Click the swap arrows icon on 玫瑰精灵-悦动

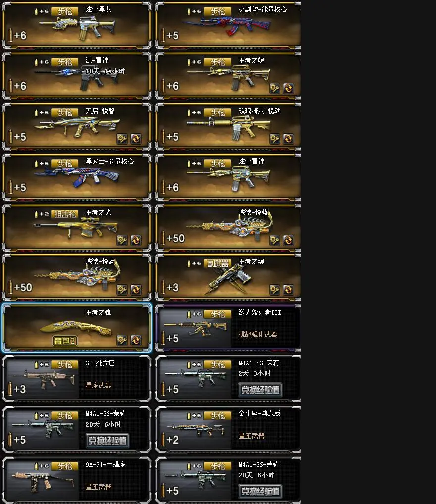point(288,139)
